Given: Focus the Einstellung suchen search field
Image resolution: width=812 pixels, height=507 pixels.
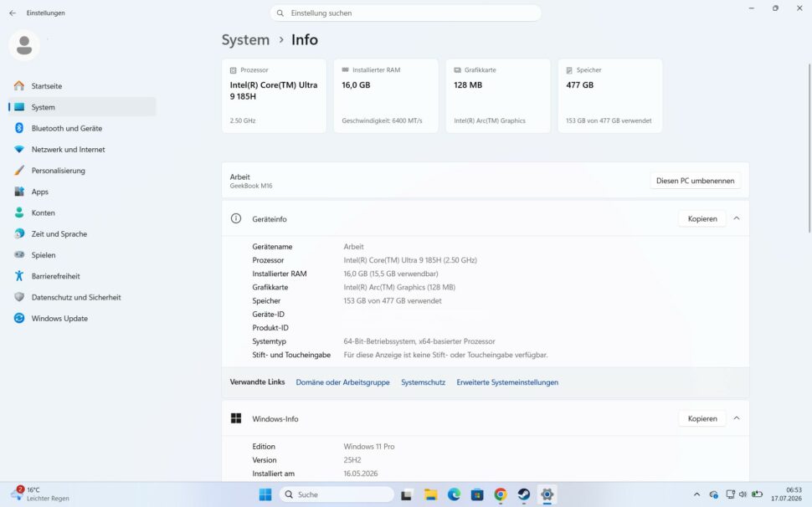Looking at the screenshot, I should 405,13.
